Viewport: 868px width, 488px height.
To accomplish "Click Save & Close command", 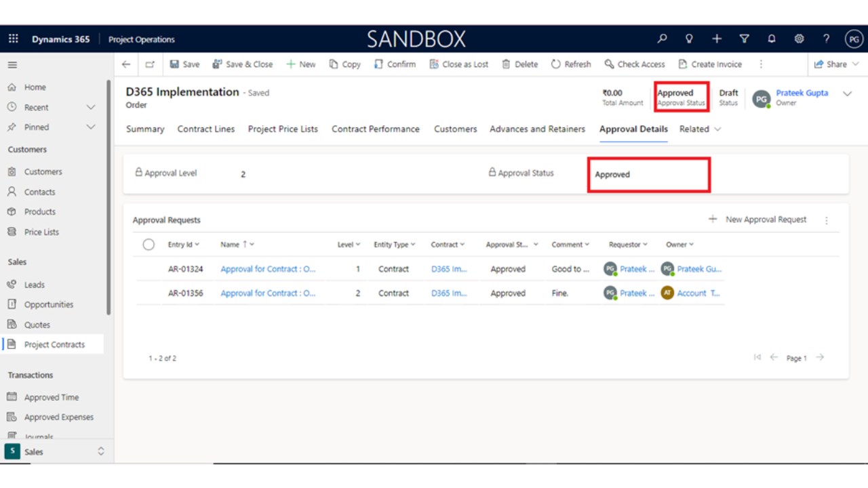I will click(x=243, y=64).
